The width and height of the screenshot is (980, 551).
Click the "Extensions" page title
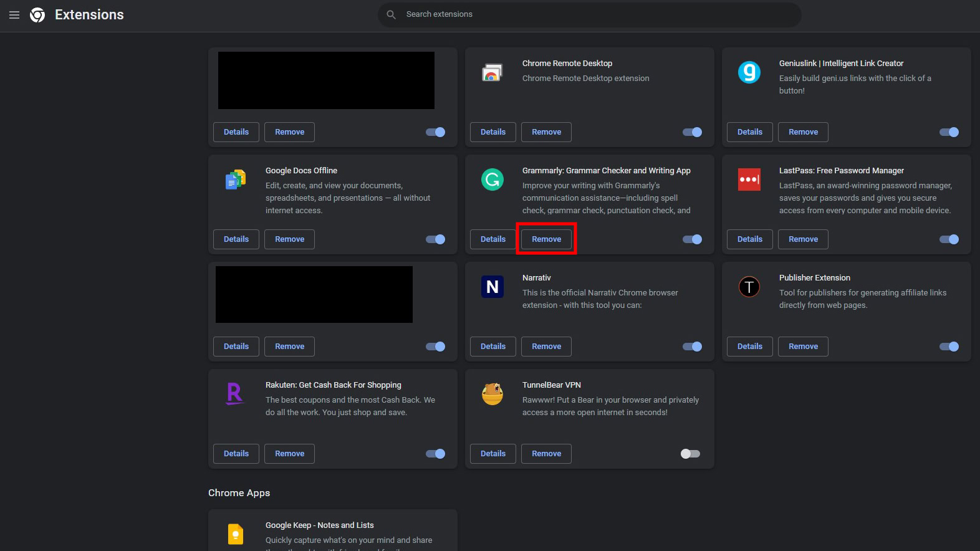tap(89, 15)
